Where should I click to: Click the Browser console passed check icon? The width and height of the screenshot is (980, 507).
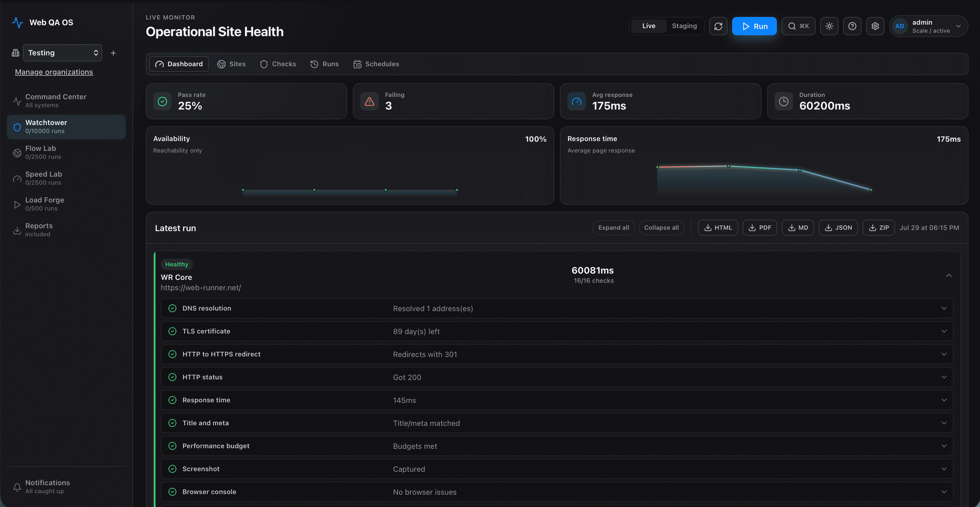pos(172,492)
